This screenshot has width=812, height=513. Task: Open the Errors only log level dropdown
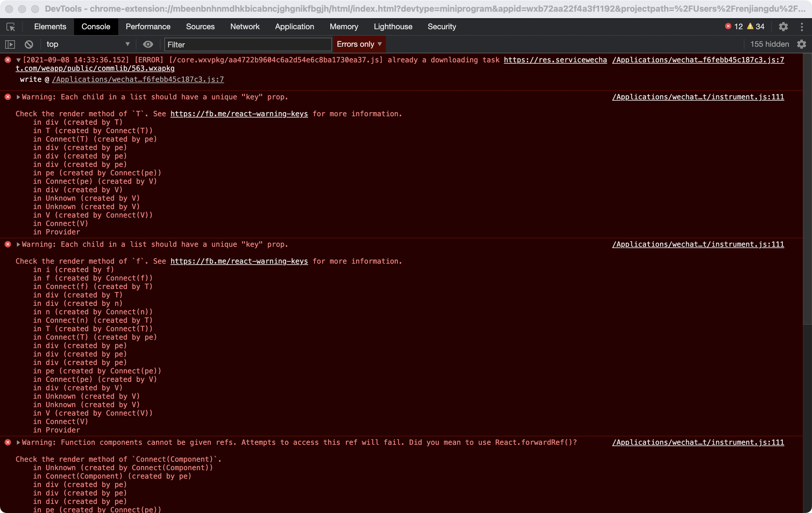(x=359, y=44)
